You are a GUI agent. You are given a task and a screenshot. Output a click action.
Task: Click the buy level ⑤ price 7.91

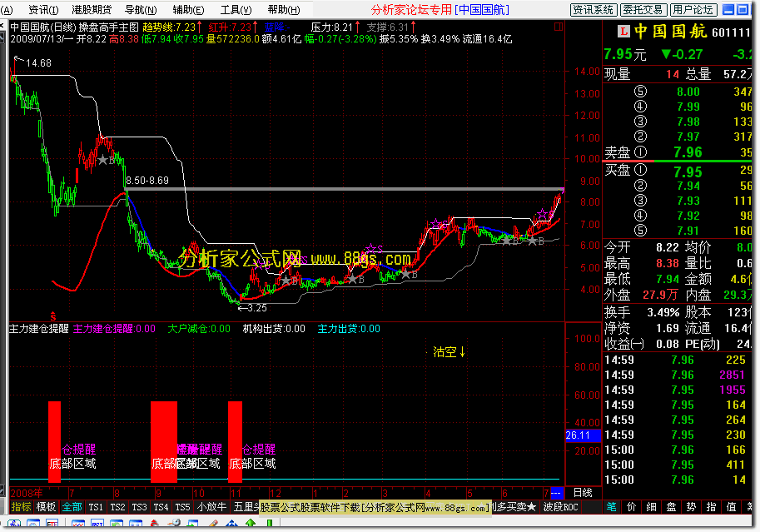(688, 231)
